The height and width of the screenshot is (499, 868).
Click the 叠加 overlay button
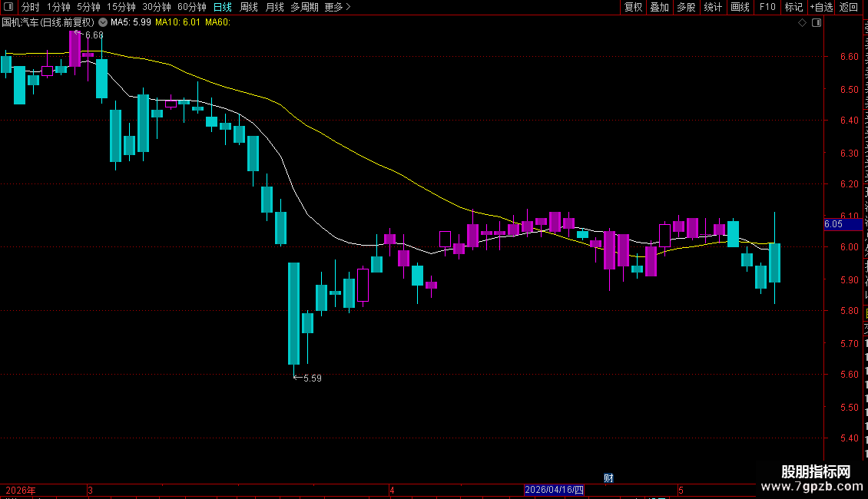click(659, 7)
